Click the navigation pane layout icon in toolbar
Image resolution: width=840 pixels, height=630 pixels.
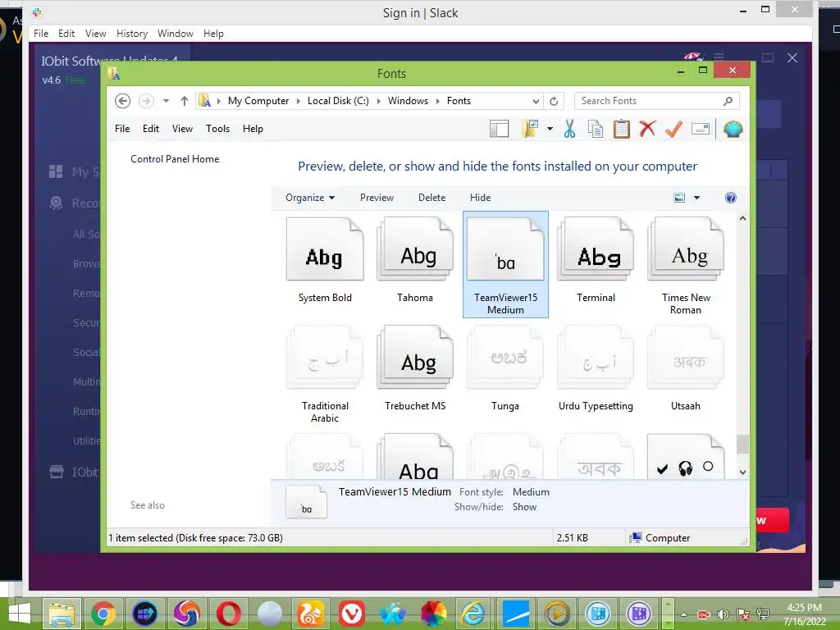[x=499, y=129]
